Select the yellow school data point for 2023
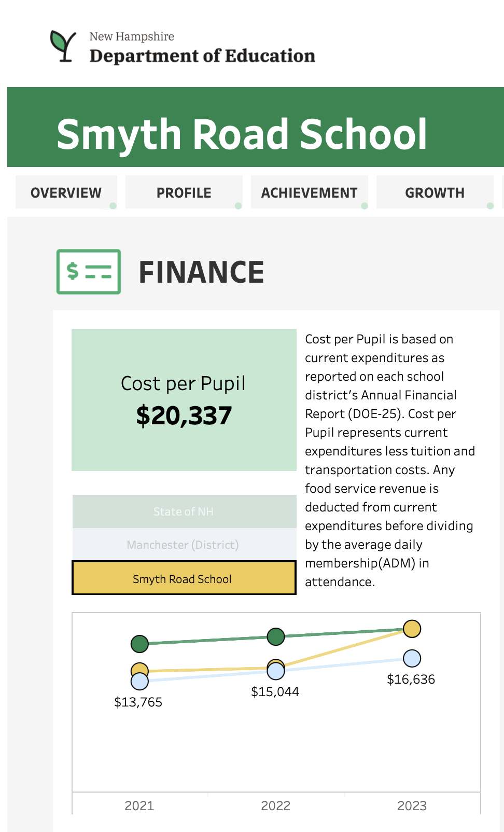Screen dimensions: 504x832 pyautogui.click(x=412, y=629)
